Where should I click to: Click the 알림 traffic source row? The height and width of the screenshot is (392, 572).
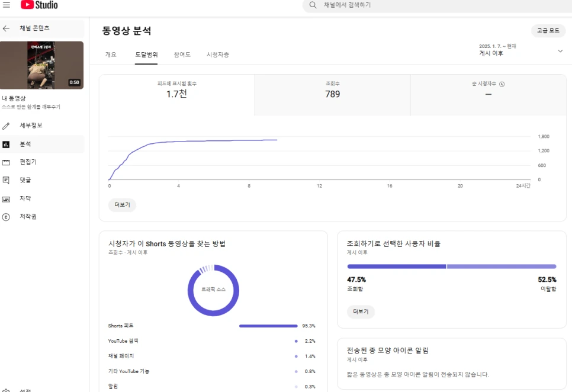(211, 387)
